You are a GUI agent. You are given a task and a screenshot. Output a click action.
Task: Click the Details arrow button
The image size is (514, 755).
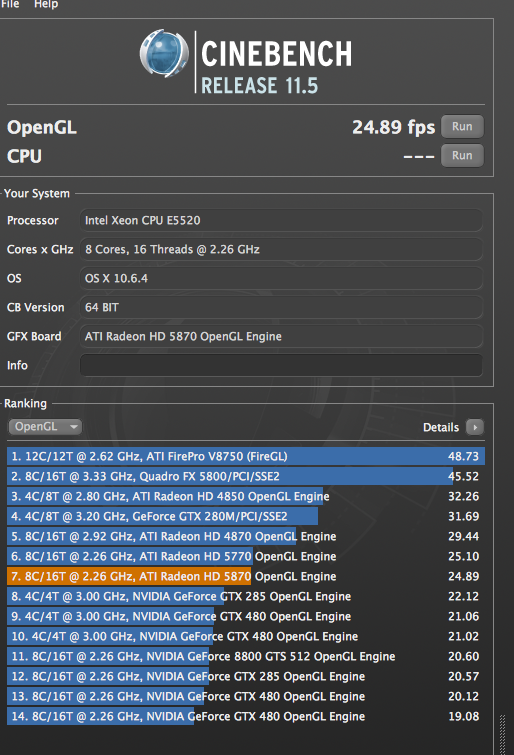[x=474, y=427]
